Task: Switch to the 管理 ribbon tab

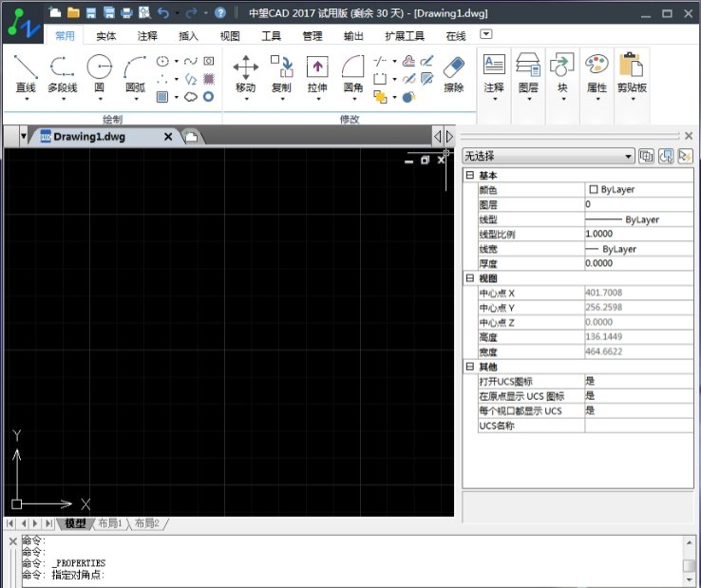Action: point(313,36)
